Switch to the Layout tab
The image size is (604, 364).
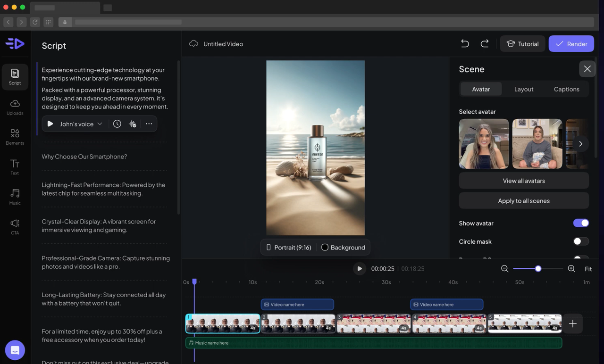pos(524,89)
